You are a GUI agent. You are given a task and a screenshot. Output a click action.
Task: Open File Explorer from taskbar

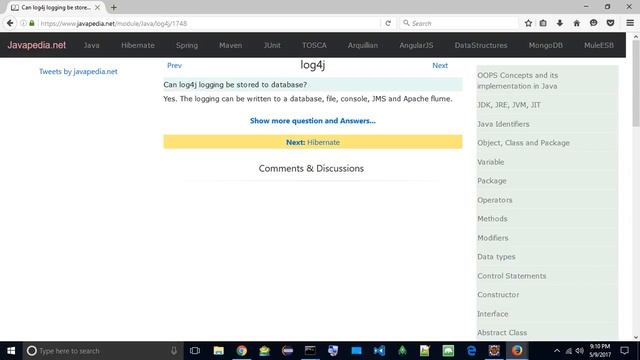(x=218, y=351)
